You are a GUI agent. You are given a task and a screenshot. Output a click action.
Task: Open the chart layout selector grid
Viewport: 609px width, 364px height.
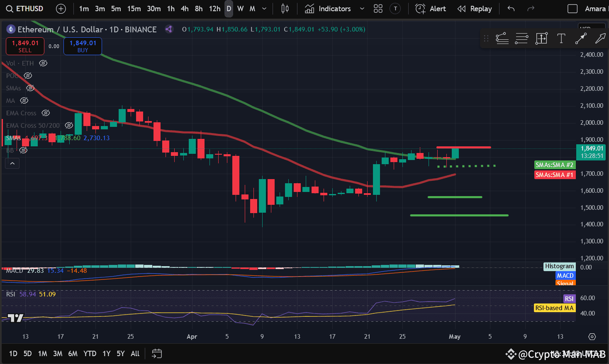378,8
